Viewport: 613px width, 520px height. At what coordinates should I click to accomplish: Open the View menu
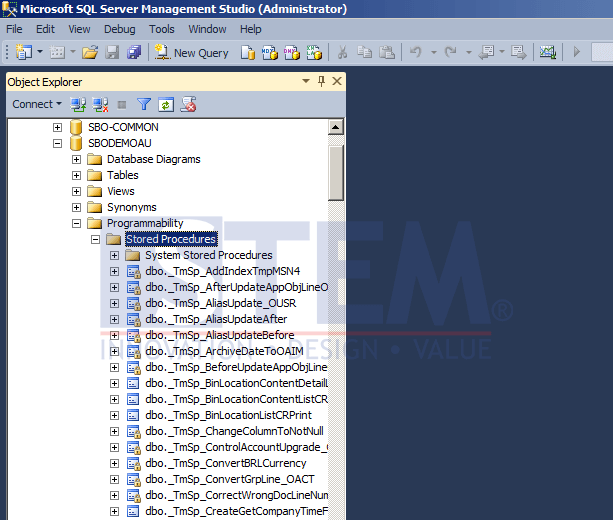[x=79, y=29]
